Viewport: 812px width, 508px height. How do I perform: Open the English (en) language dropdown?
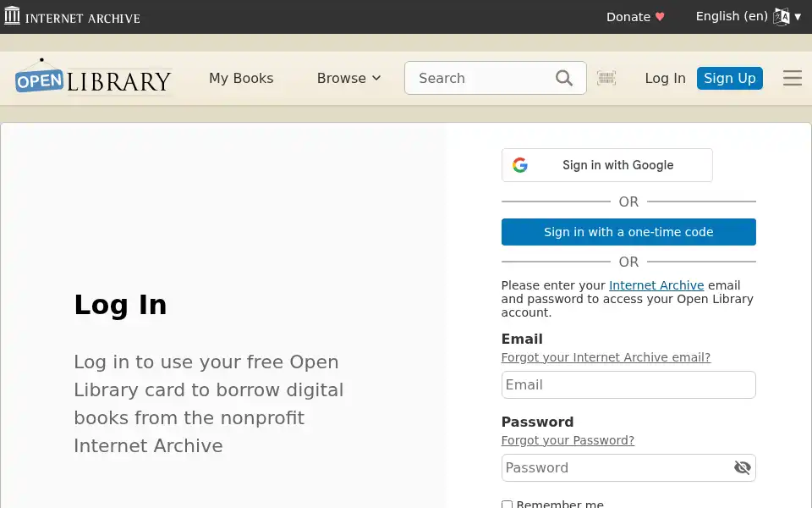point(749,17)
